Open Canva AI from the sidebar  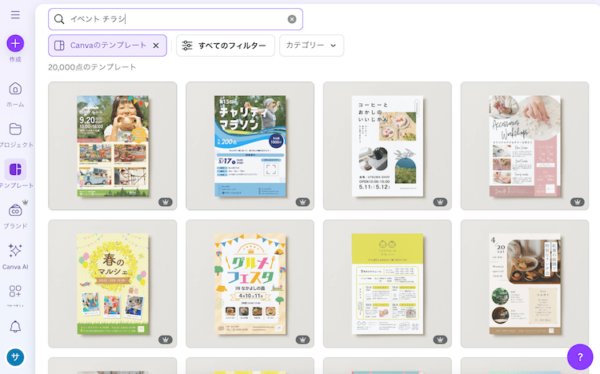[x=15, y=251]
